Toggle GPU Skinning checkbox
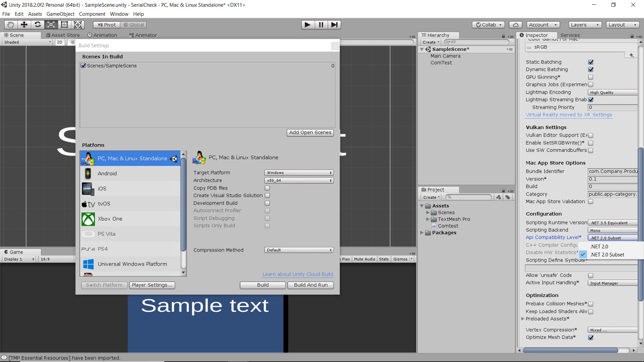This screenshot has height=362, width=644. coord(590,77)
